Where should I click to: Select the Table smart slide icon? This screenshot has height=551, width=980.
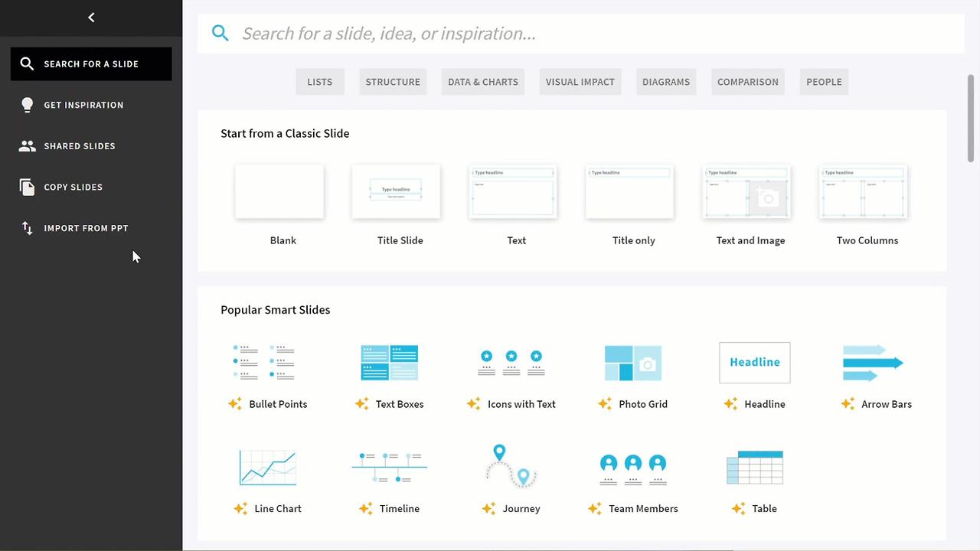pyautogui.click(x=755, y=468)
